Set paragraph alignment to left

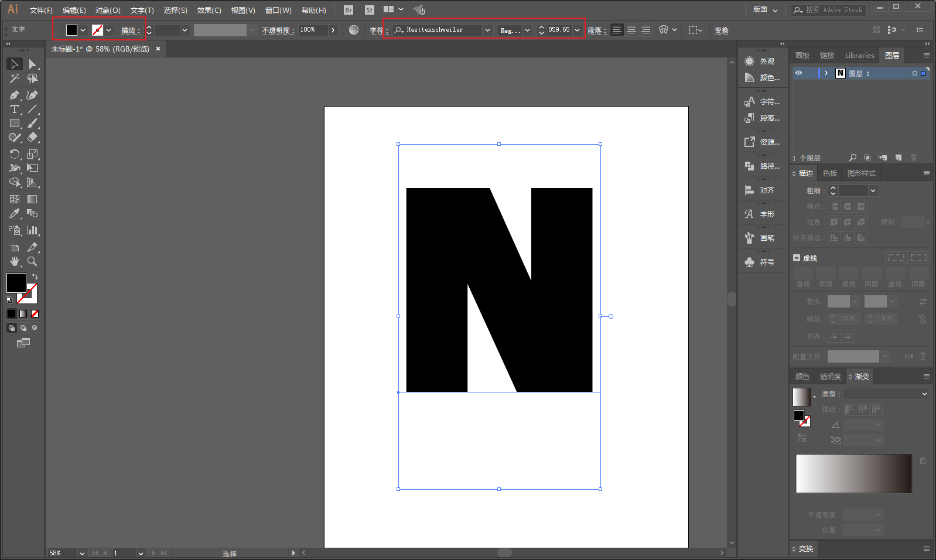[x=617, y=30]
